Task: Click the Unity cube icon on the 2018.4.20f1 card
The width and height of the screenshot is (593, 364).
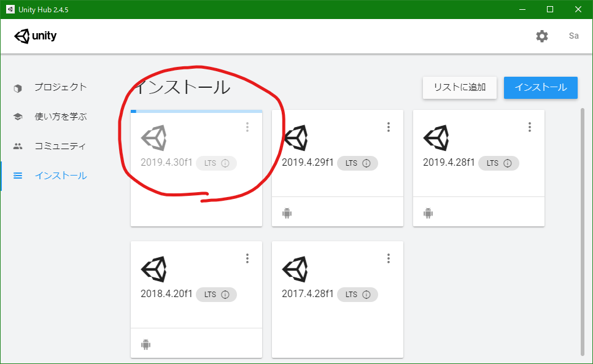Action: [154, 269]
